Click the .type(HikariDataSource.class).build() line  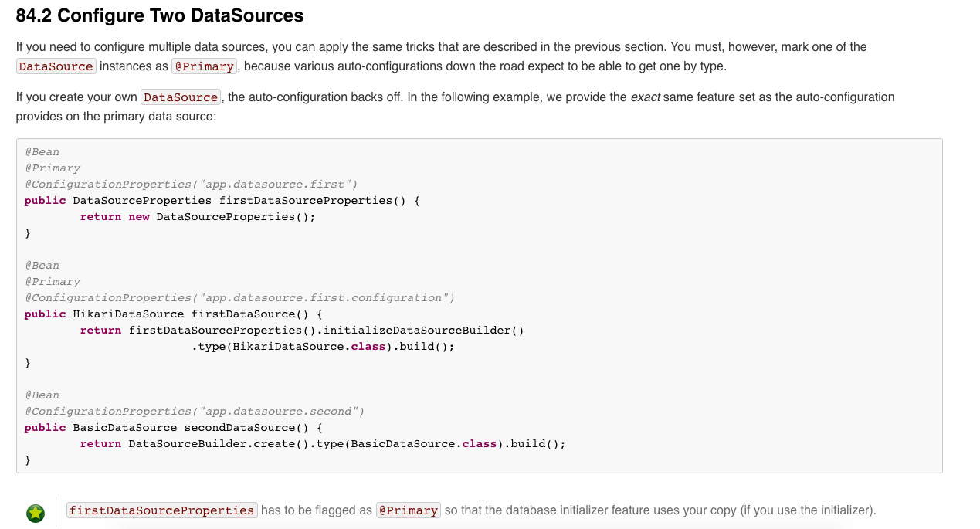point(323,347)
